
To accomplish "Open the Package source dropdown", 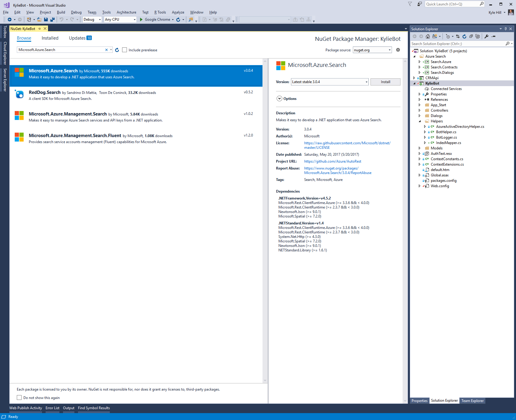I will (372, 50).
